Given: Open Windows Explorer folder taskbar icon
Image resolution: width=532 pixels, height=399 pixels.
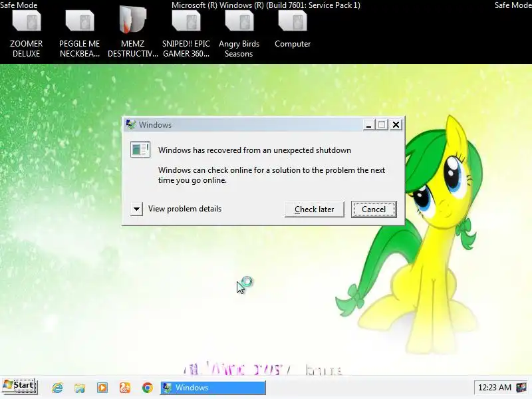Looking at the screenshot, I should tap(80, 388).
